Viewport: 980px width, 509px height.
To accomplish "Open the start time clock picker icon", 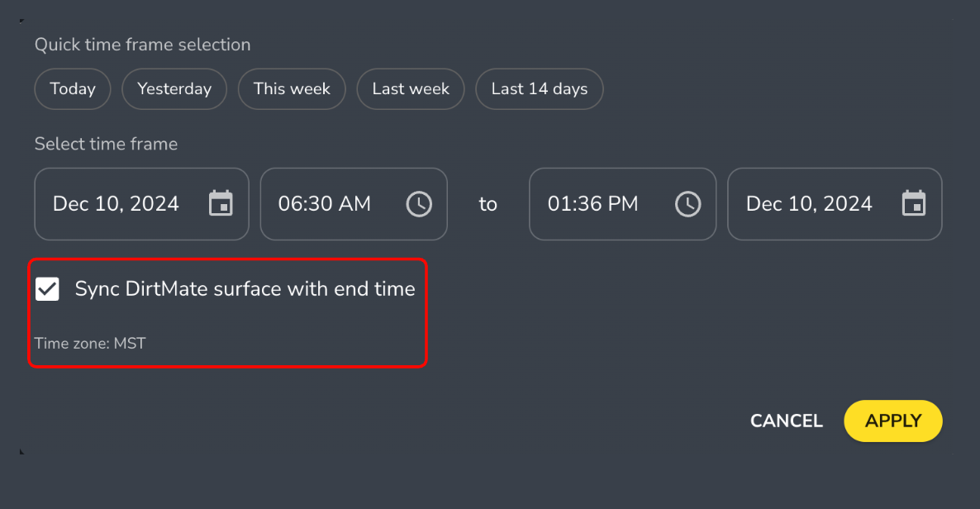I will [419, 203].
